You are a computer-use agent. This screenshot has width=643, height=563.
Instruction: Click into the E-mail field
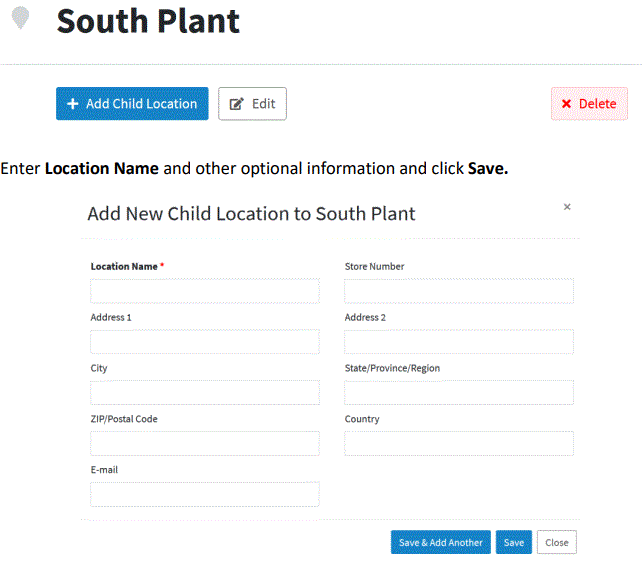click(205, 495)
